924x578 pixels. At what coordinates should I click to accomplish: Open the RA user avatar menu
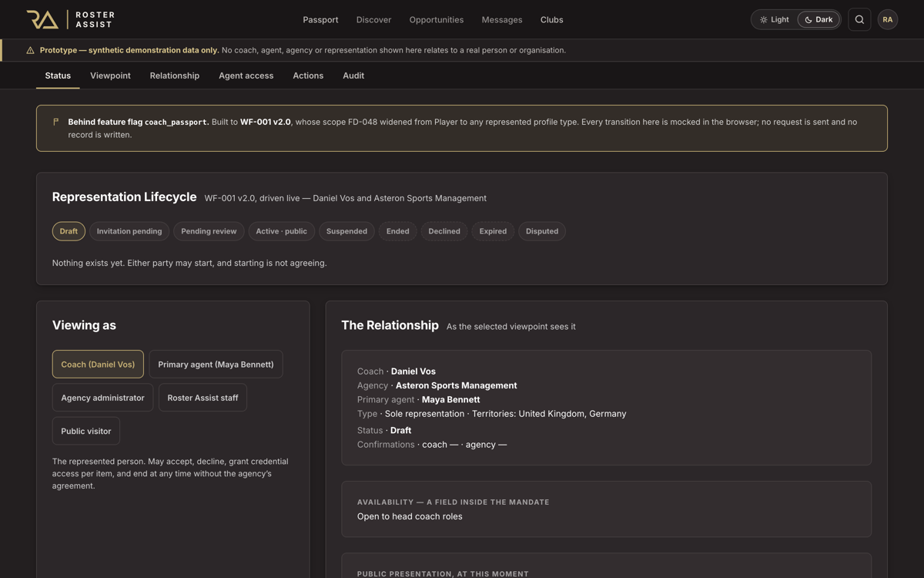[888, 19]
